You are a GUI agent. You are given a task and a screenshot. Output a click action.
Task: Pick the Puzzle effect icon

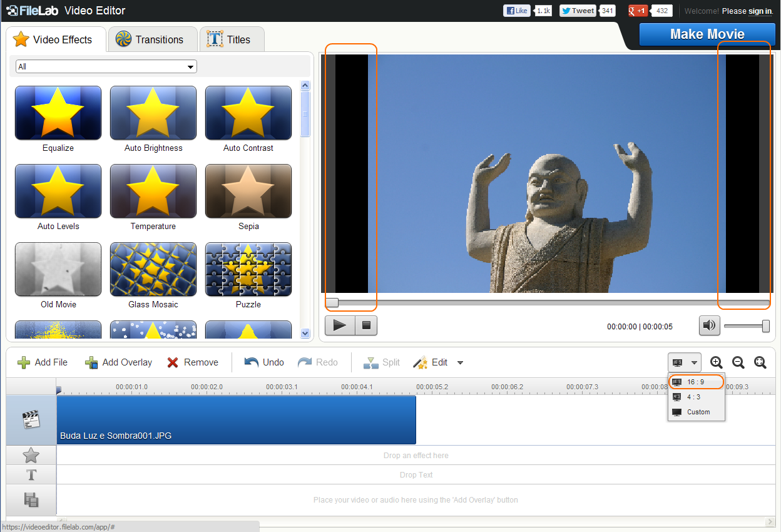[248, 270]
